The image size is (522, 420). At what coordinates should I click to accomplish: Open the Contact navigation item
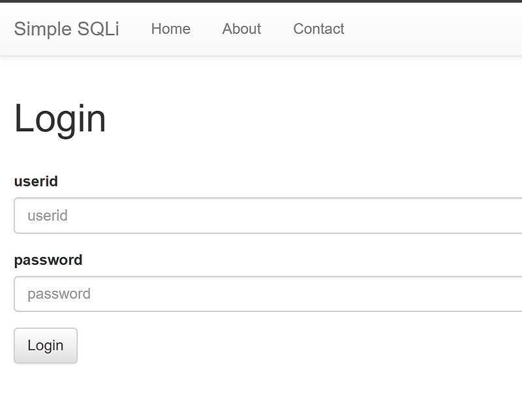pos(318,29)
